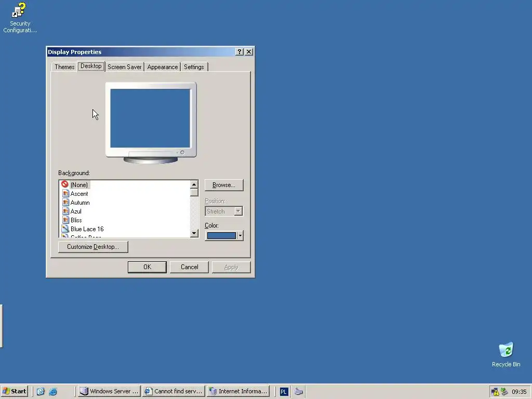The image size is (532, 399).
Task: Click the Blue Lace 16 bitmap icon
Action: click(65, 229)
